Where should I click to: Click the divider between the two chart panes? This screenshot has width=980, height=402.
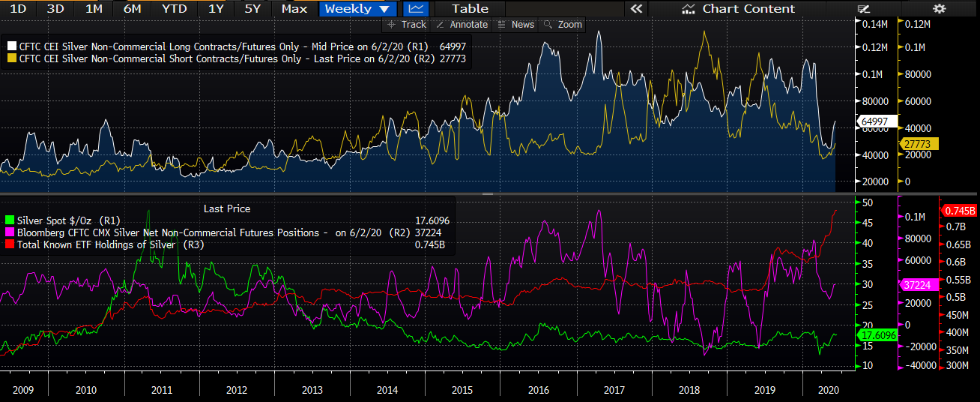488,193
